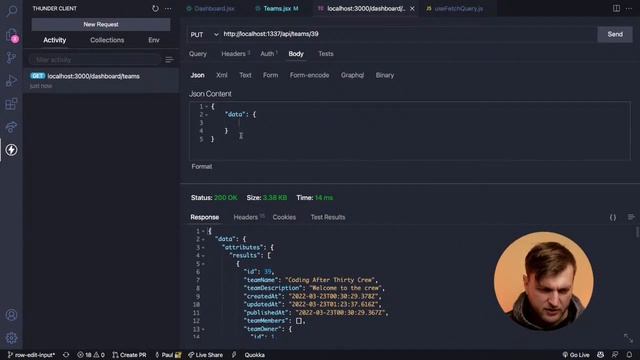The image size is (640, 360).
Task: Open the Extensions view
Action: point(11,104)
